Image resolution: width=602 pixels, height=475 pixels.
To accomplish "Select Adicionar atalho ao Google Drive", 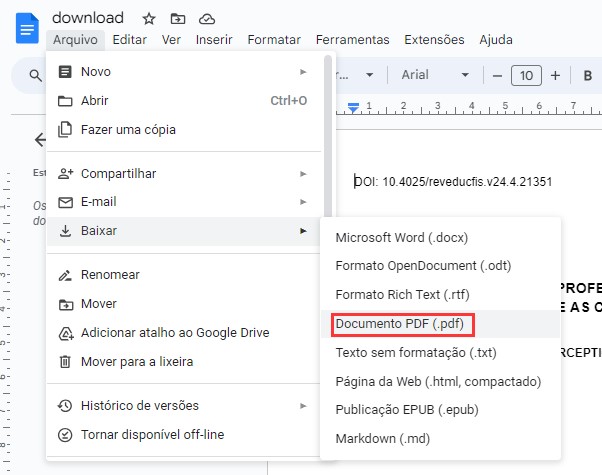I will click(184, 333).
